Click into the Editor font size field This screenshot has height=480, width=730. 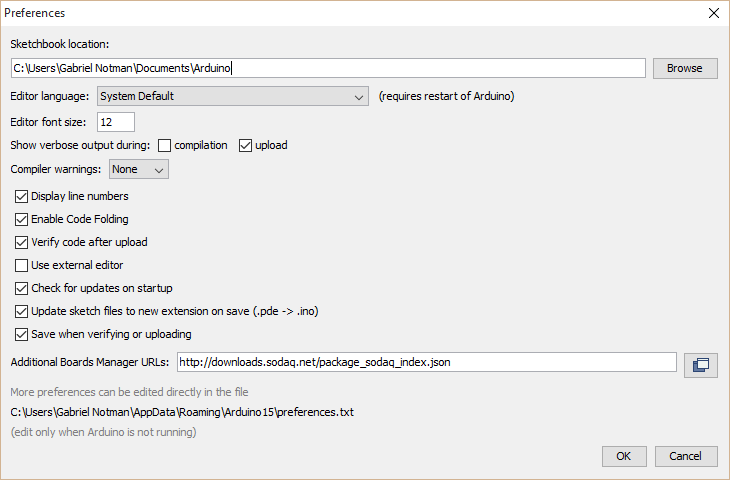pos(116,122)
